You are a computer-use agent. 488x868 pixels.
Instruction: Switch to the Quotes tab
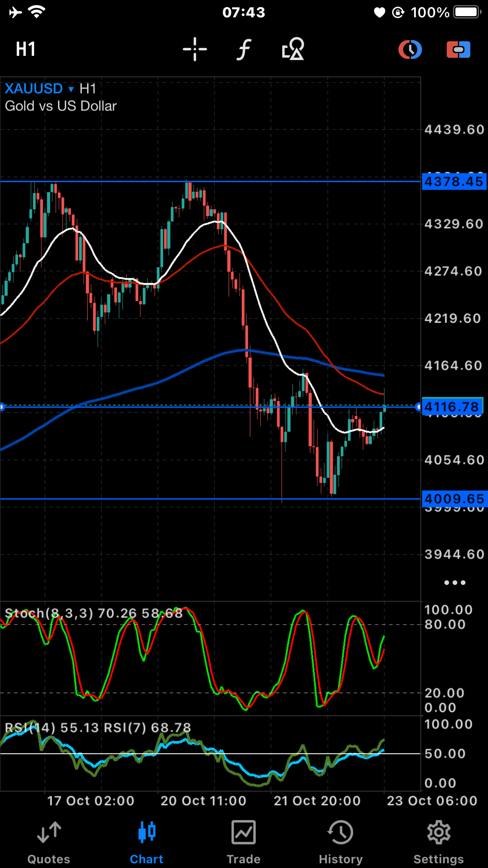coord(49,842)
